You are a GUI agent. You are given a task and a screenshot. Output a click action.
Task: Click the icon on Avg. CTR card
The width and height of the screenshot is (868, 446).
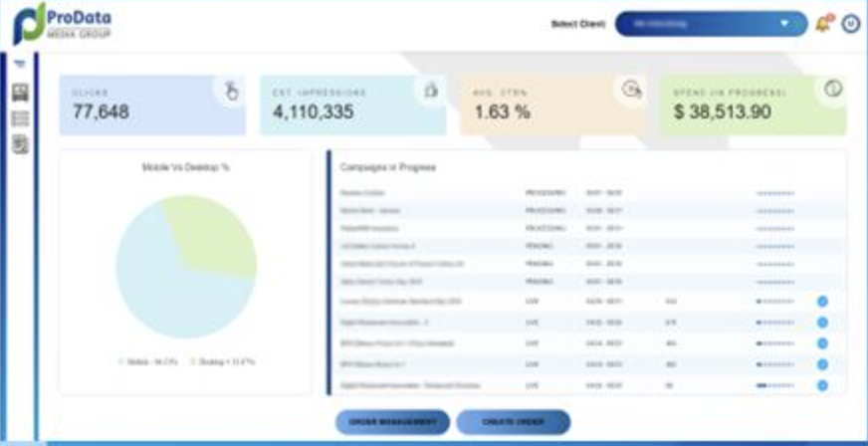(631, 90)
